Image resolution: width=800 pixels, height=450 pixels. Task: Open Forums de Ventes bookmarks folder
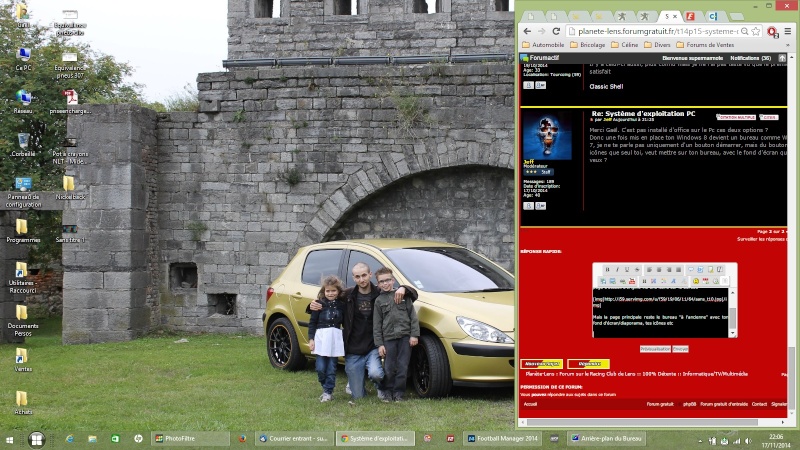(705, 45)
